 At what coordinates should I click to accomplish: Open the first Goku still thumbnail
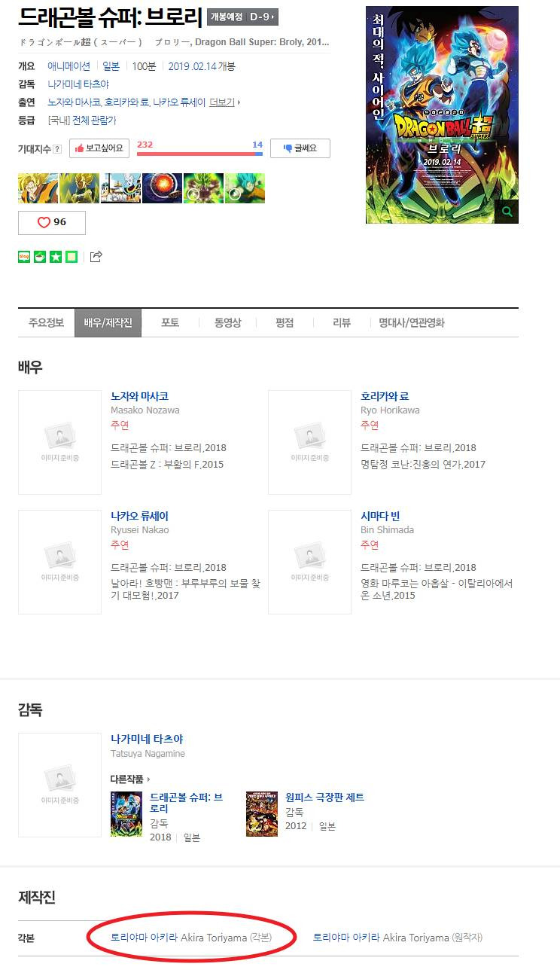click(38, 188)
